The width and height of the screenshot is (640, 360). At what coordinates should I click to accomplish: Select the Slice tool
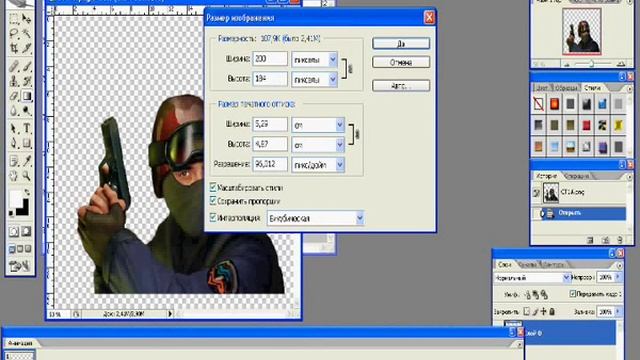tap(27, 48)
